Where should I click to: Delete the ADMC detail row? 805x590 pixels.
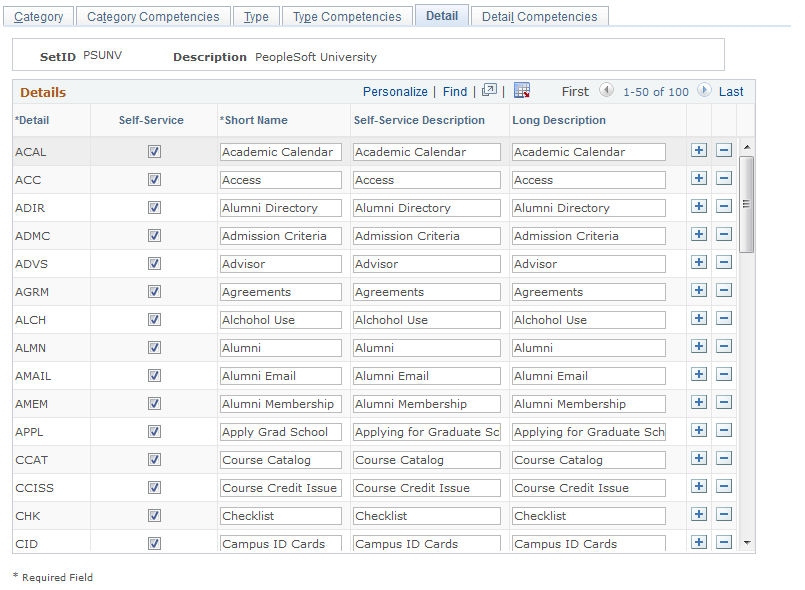pos(724,235)
